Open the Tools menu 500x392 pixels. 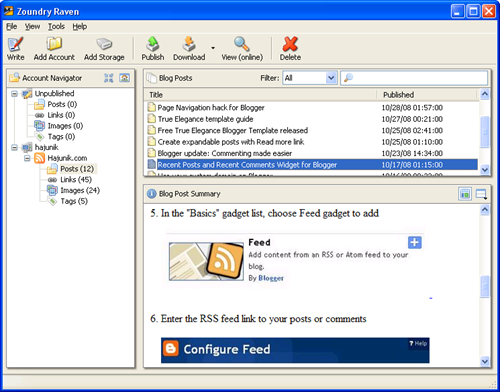tap(56, 26)
